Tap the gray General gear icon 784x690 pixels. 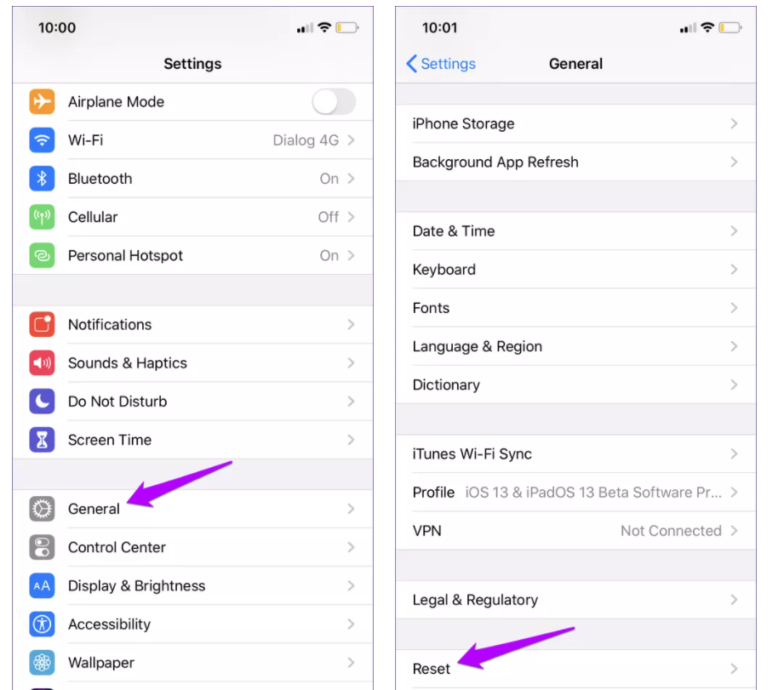(x=42, y=509)
